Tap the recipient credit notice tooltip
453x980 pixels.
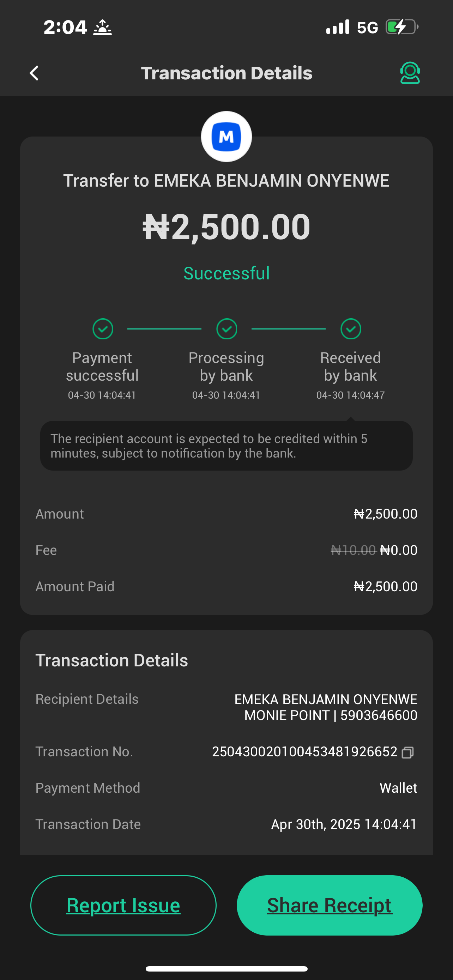pyautogui.click(x=226, y=446)
